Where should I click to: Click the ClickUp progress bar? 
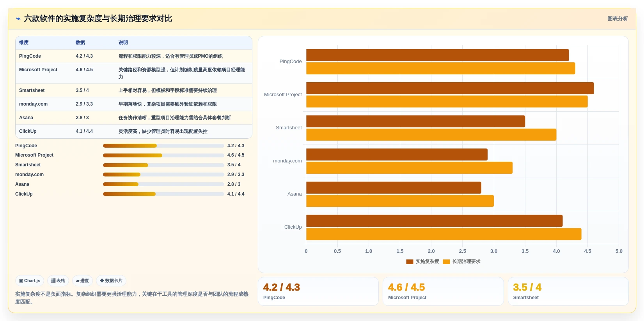click(163, 194)
